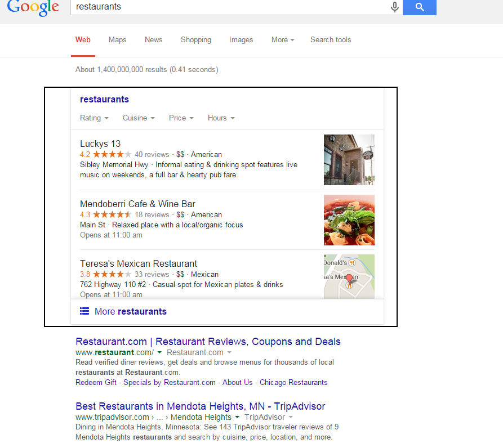Open the More restaurants link
This screenshot has height=448, width=503.
[x=131, y=311]
